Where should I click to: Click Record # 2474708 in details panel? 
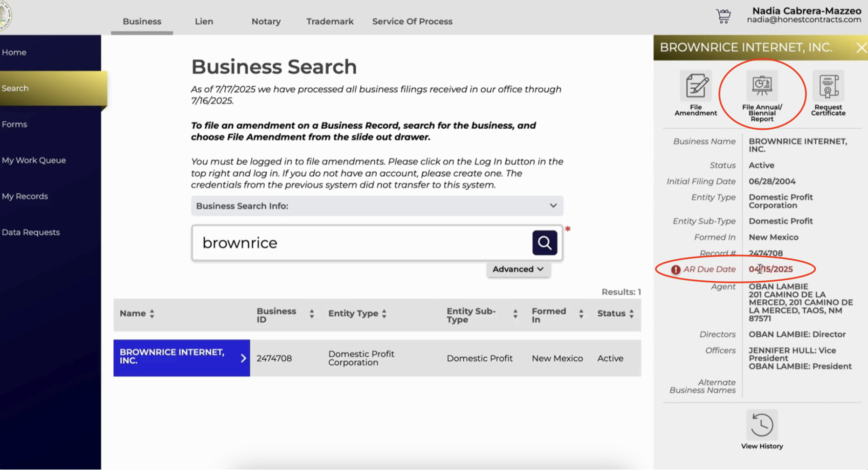(765, 253)
